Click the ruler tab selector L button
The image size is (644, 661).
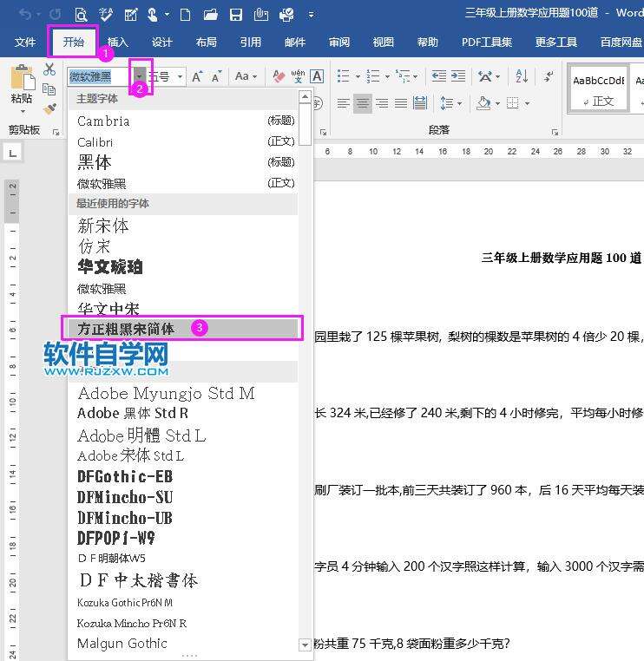pyautogui.click(x=13, y=153)
